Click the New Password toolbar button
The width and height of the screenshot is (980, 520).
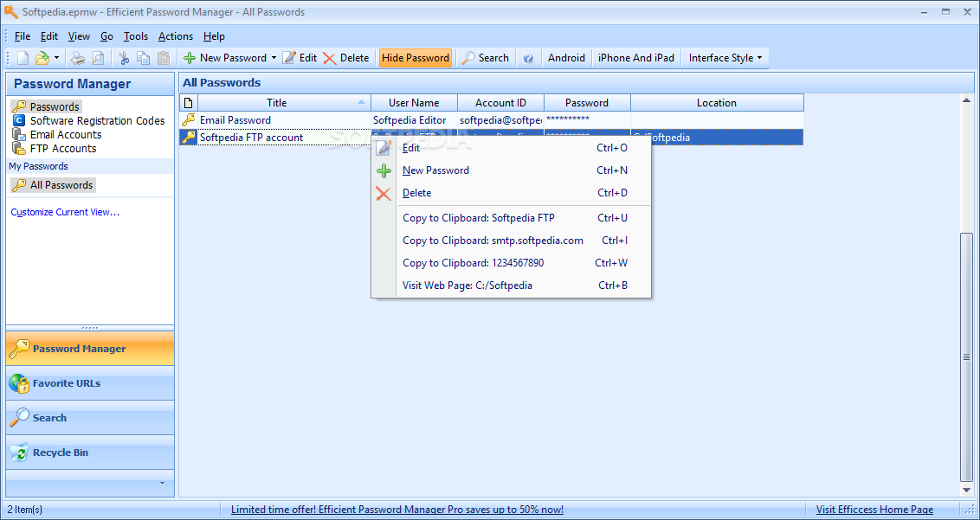[x=225, y=58]
